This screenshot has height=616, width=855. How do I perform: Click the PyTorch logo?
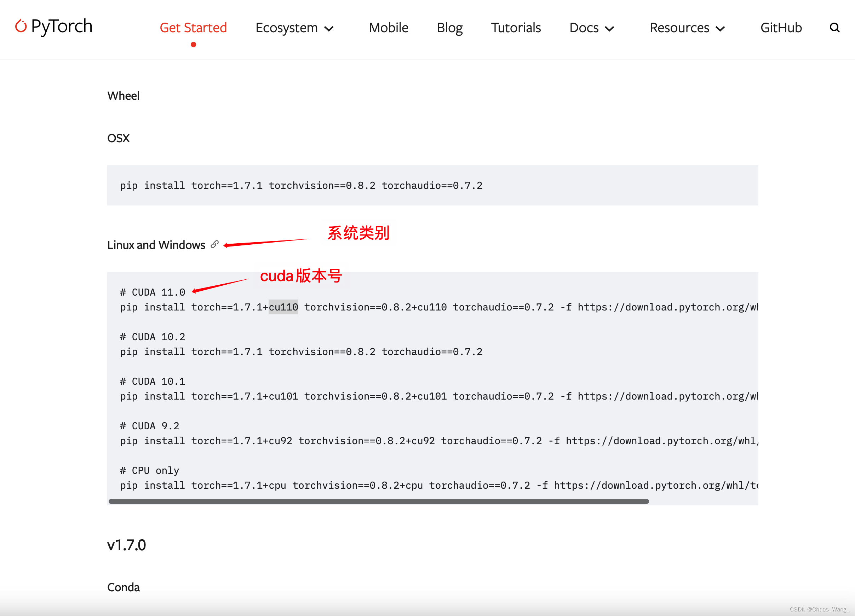click(53, 27)
